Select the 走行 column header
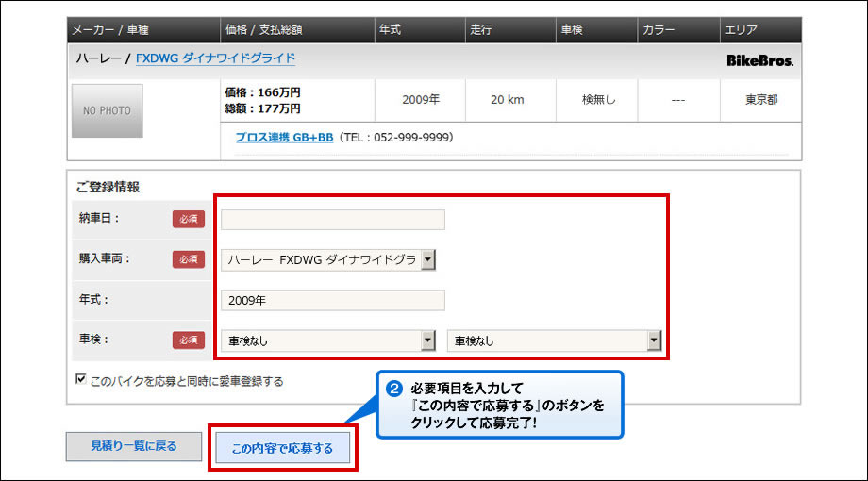The image size is (868, 481). coord(481,30)
